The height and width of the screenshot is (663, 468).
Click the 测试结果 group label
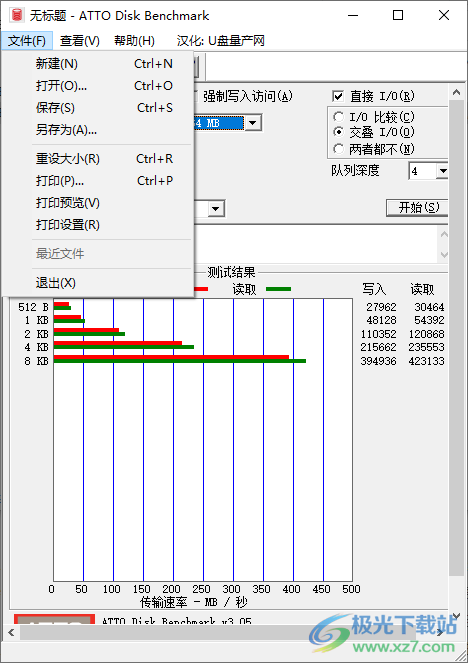click(x=231, y=273)
